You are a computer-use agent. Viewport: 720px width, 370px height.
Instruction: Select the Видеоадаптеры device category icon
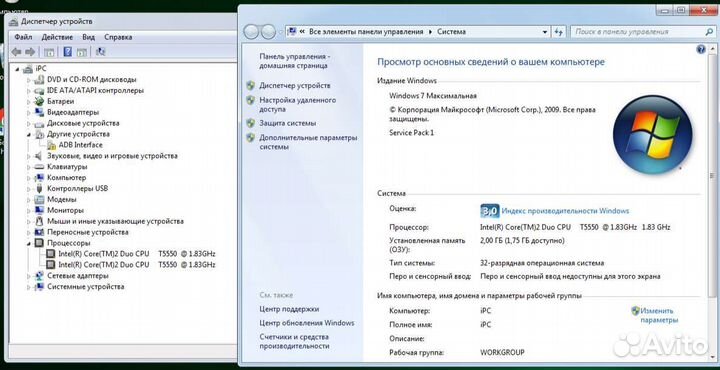[x=40, y=112]
